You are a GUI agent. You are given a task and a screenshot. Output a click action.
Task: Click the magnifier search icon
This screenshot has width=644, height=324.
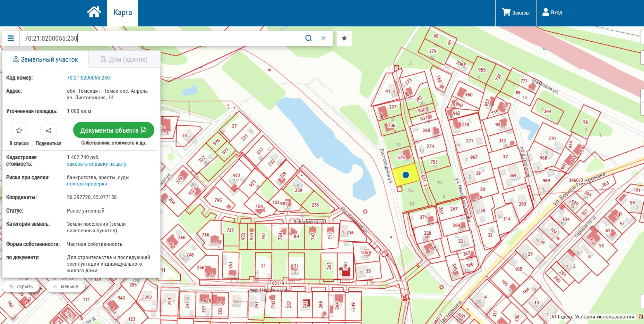(x=308, y=38)
